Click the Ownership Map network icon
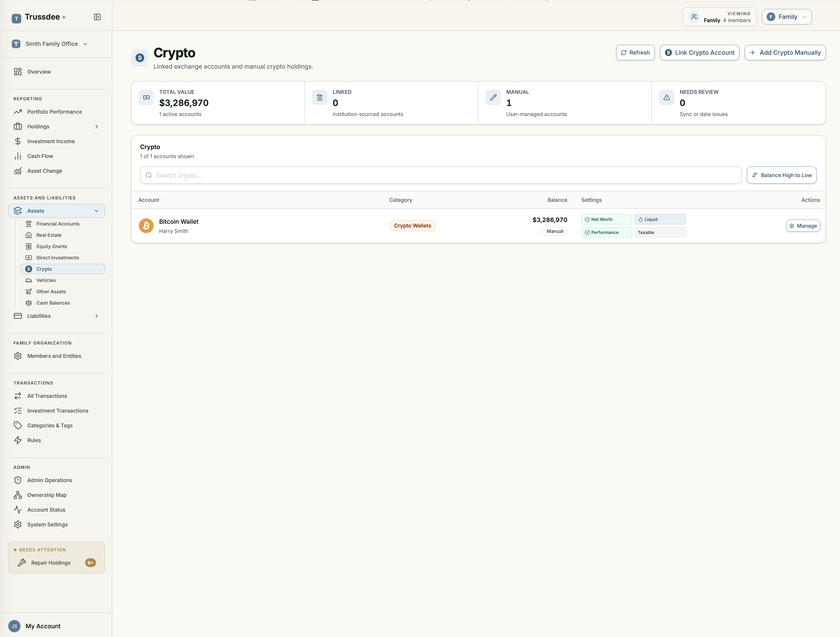This screenshot has height=637, width=840. 18,495
